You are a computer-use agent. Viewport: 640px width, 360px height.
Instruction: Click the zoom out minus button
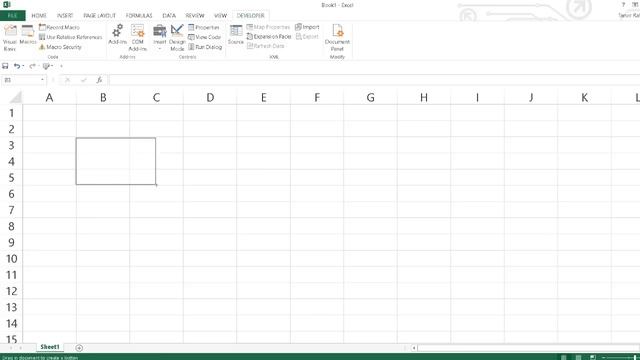(x=604, y=358)
